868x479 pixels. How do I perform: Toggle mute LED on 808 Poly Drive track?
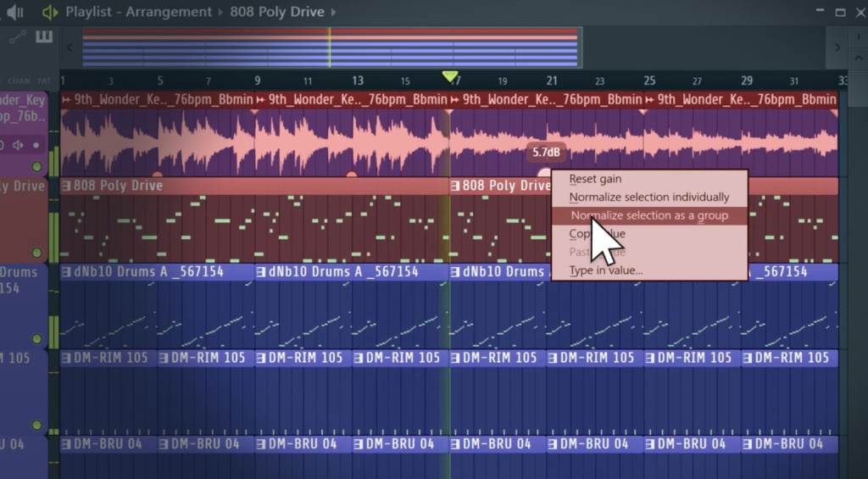37,253
